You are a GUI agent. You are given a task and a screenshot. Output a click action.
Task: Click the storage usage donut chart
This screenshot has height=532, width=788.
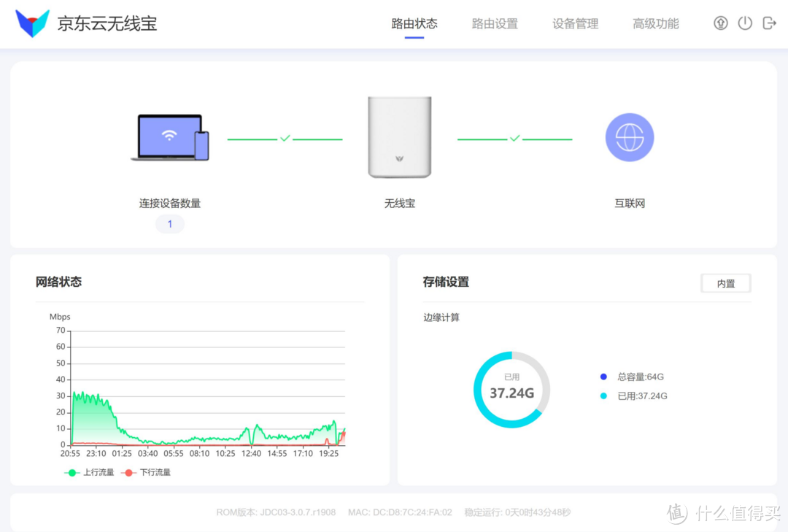point(511,389)
